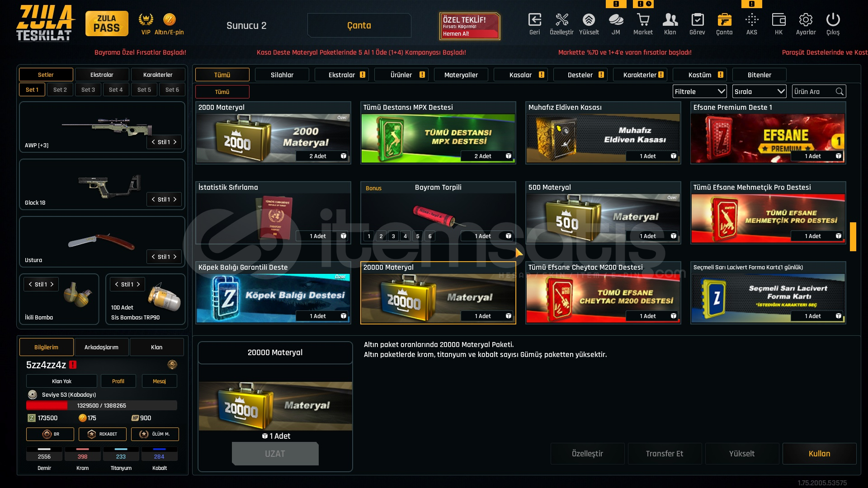Image resolution: width=868 pixels, height=488 pixels.
Task: Switch AWP to next Stil with right arrow
Action: click(x=175, y=142)
